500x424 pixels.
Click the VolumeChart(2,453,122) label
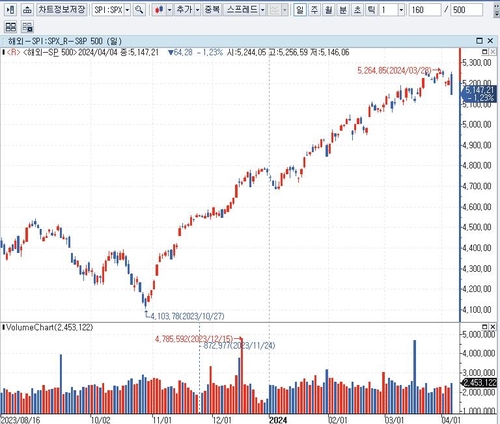point(49,327)
